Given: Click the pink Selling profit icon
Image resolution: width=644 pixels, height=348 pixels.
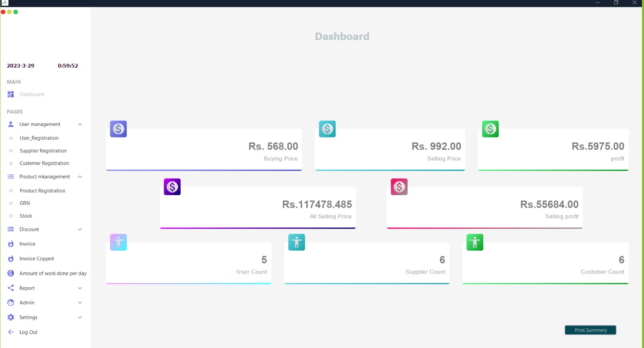Looking at the screenshot, I should [399, 187].
